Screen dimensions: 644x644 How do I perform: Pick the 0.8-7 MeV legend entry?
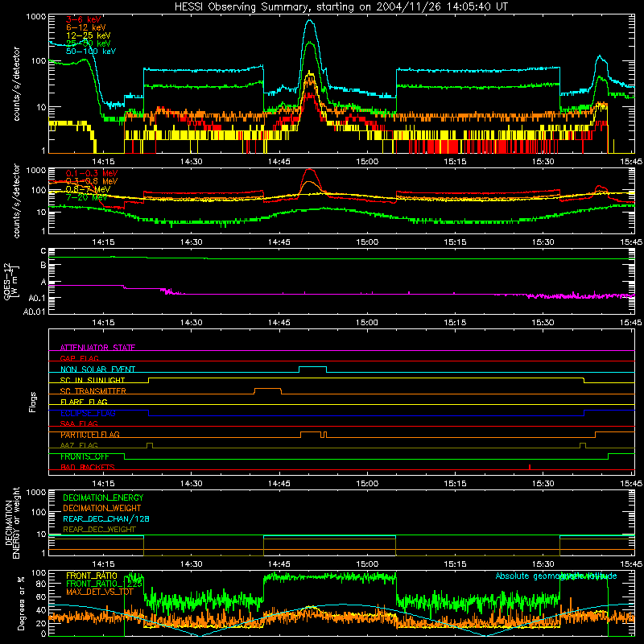[x=88, y=189]
